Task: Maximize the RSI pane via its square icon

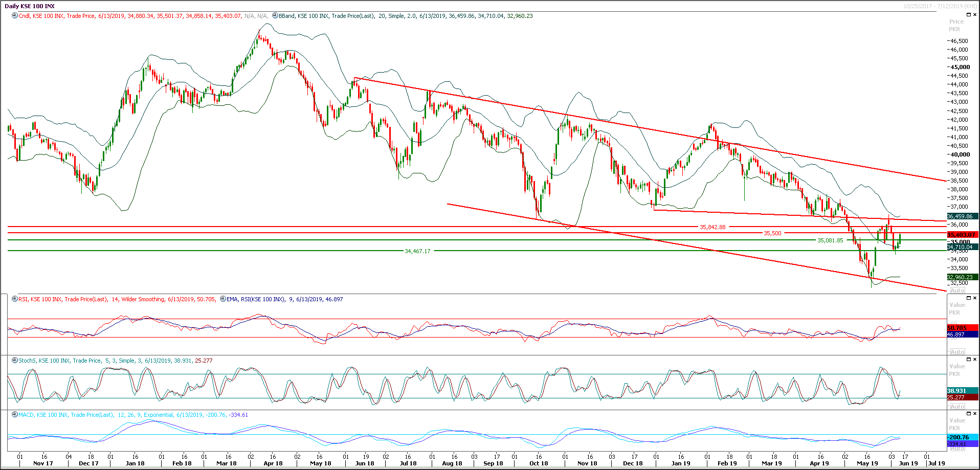Action: 968,297
